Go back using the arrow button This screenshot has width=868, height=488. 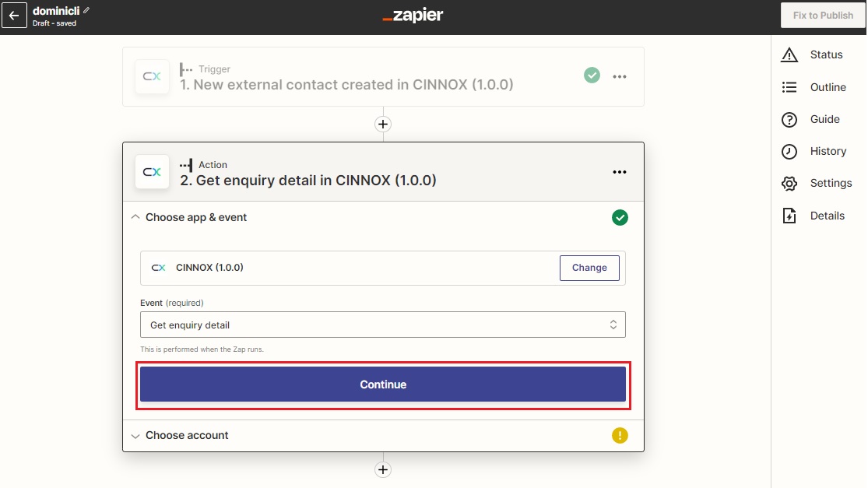(x=14, y=15)
